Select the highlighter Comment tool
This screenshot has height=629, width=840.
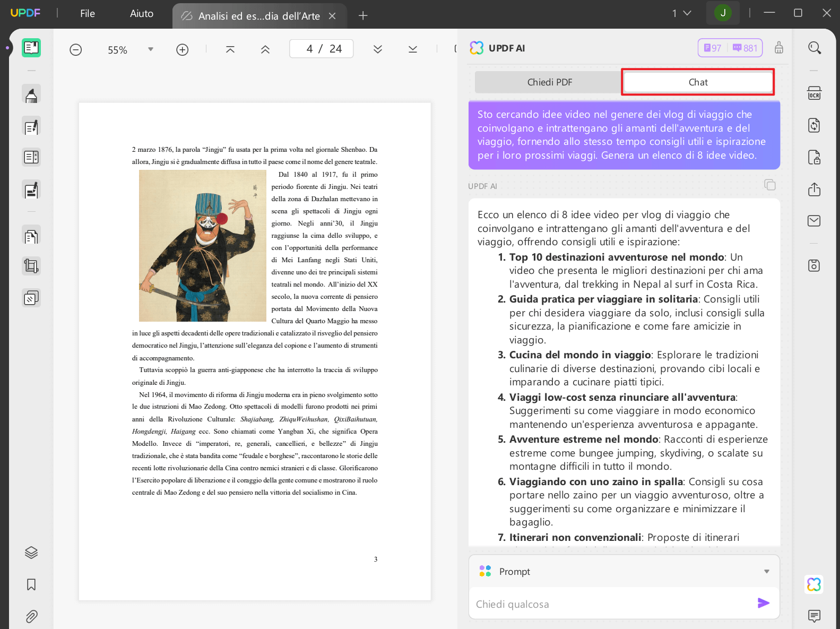pyautogui.click(x=31, y=94)
